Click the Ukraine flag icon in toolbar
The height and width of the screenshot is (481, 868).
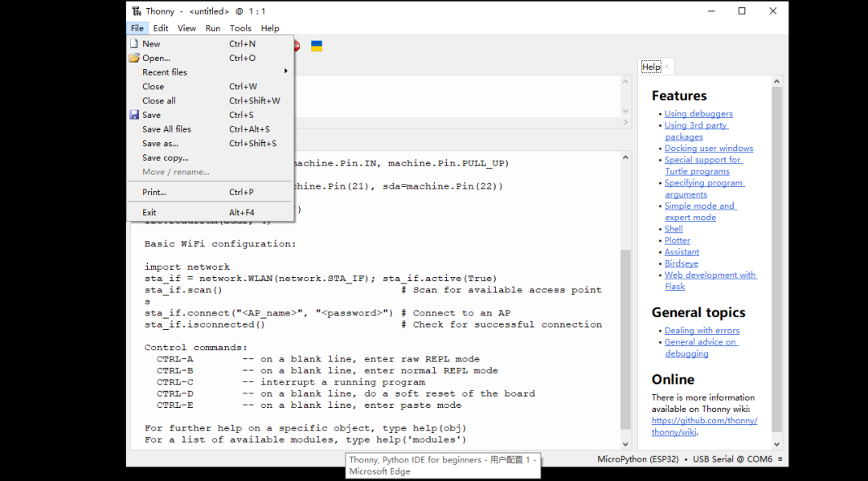tap(317, 46)
